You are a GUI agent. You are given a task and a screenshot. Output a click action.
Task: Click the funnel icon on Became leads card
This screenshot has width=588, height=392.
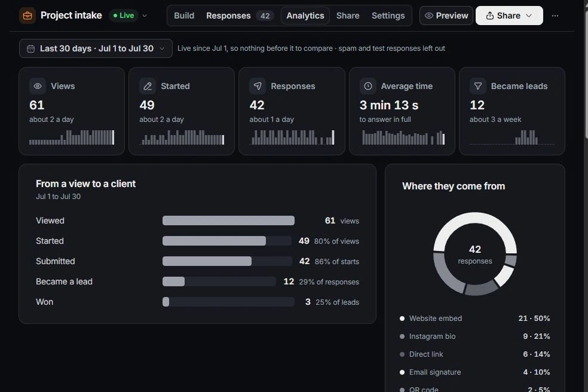click(478, 86)
